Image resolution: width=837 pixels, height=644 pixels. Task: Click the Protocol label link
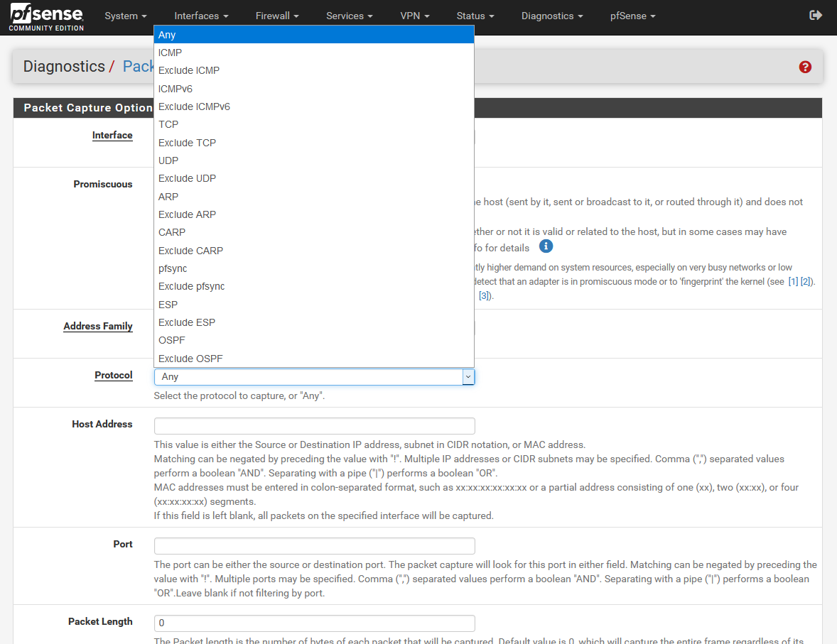tap(113, 375)
